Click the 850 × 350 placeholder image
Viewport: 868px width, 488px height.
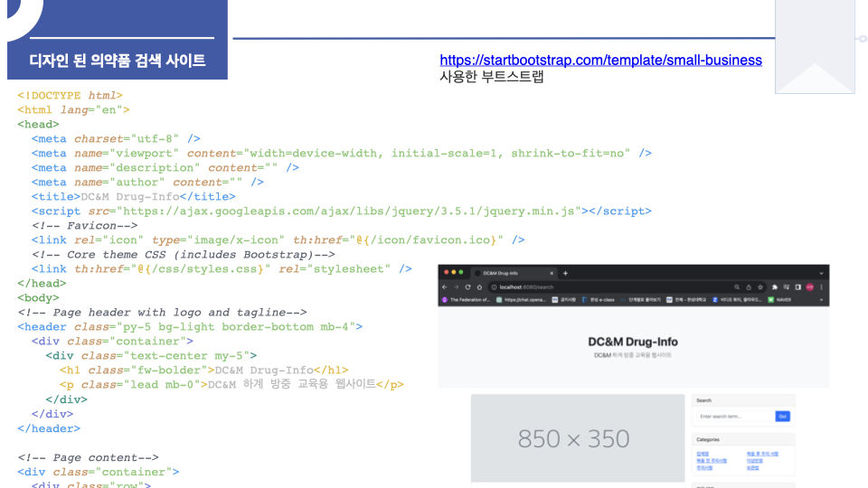pos(578,438)
